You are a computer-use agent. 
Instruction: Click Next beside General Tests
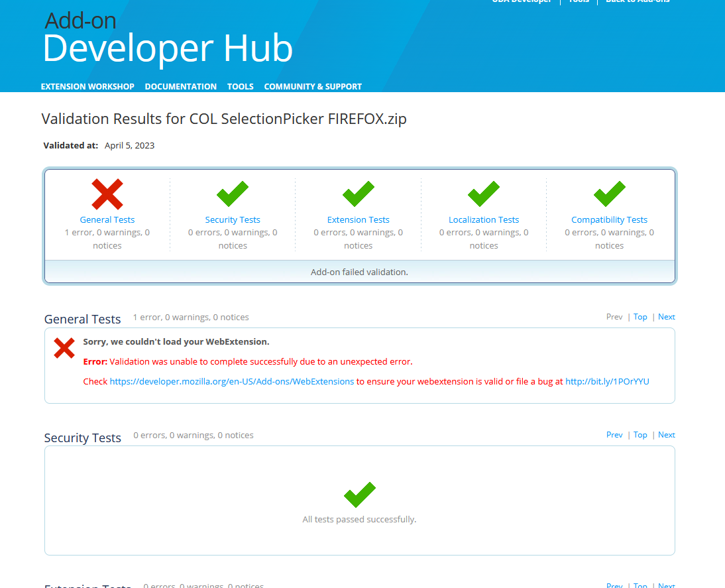[666, 316]
